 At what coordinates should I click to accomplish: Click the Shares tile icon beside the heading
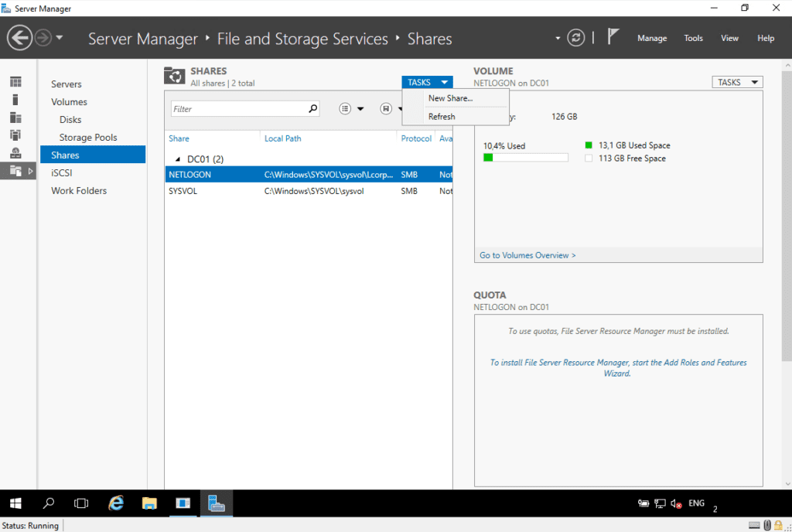[x=175, y=77]
